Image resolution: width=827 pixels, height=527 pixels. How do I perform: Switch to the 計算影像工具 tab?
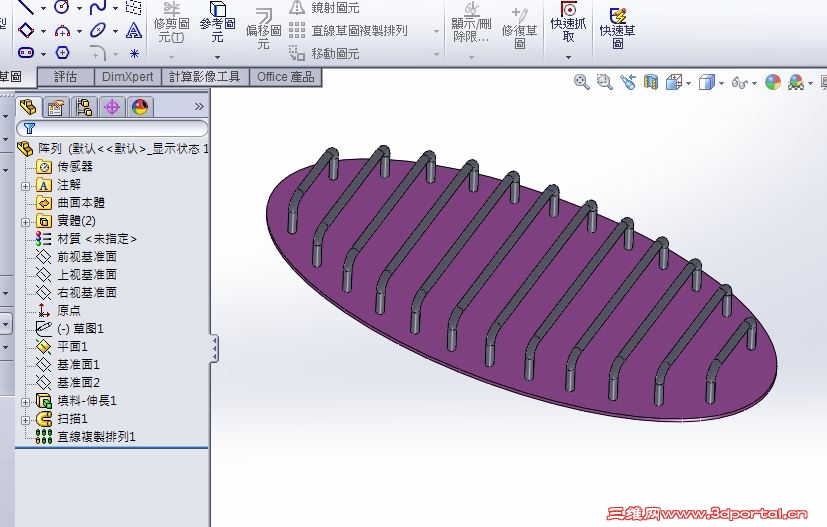[x=205, y=77]
